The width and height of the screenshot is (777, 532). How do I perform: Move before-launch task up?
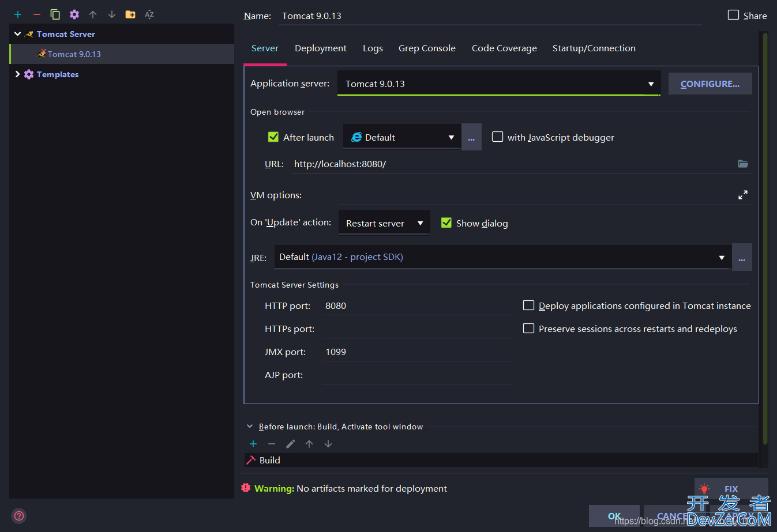pyautogui.click(x=309, y=444)
